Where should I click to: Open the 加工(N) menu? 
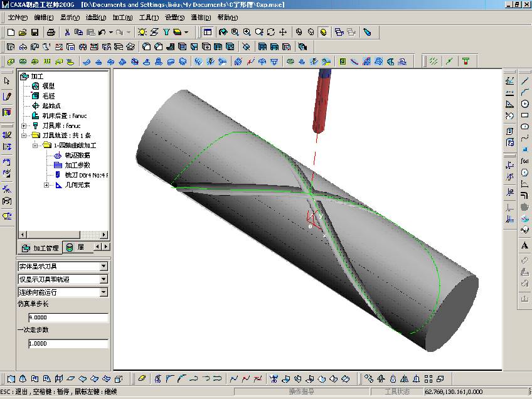[122, 18]
